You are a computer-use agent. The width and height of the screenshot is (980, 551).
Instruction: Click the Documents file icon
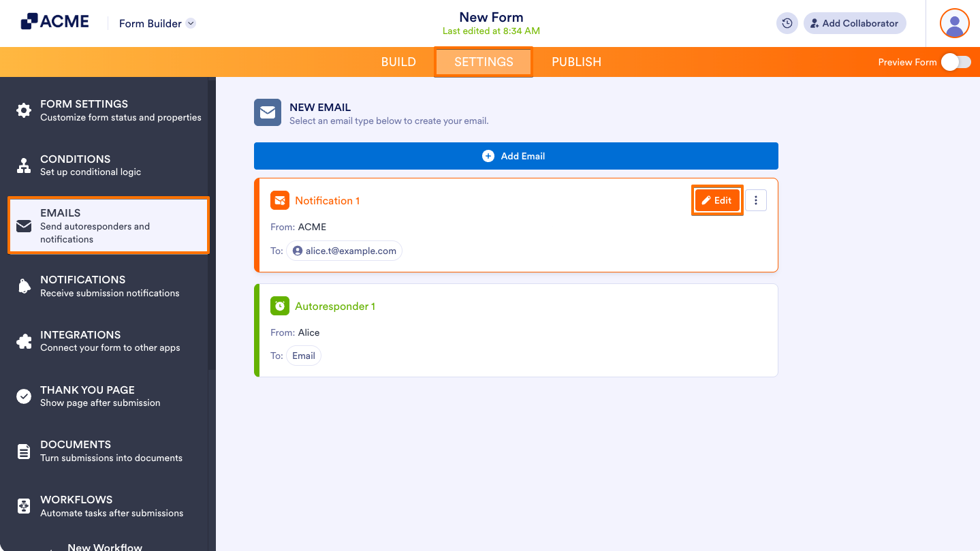[x=24, y=451]
